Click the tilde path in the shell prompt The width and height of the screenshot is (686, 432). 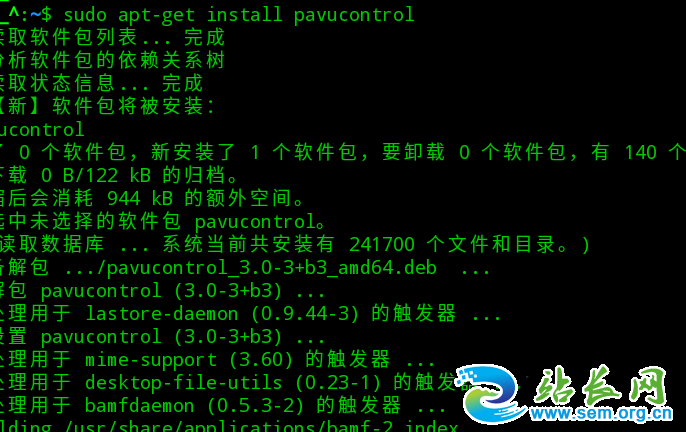35,15
